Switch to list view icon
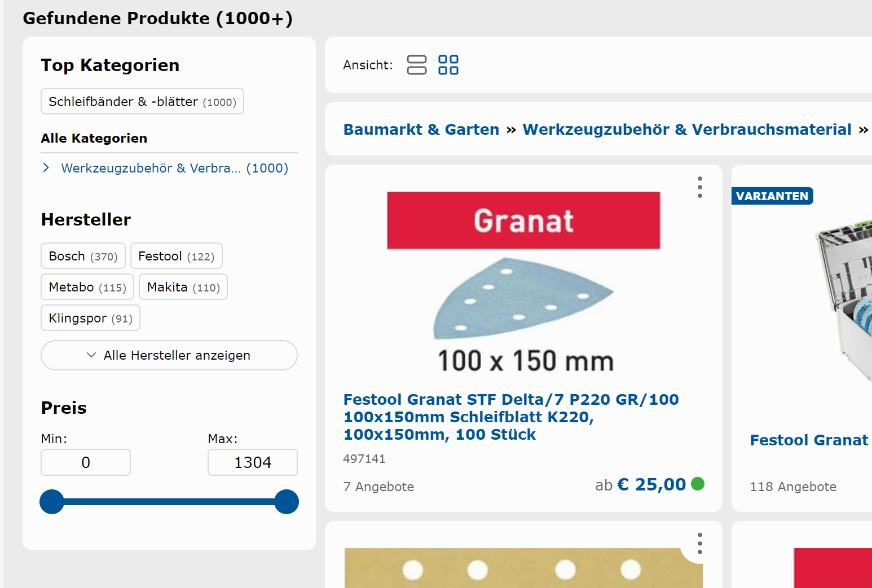Screen dimensions: 872x588 point(417,65)
